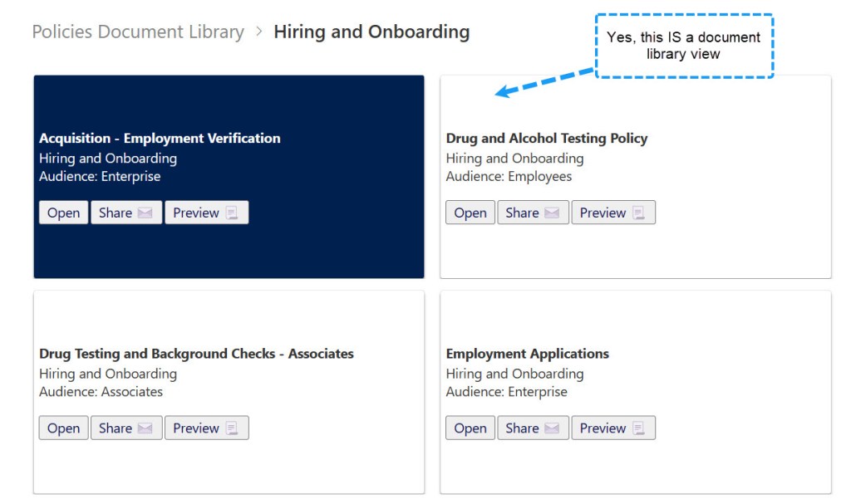851x504 pixels.
Task: Select the Employment Applications card
Action: click(x=634, y=390)
